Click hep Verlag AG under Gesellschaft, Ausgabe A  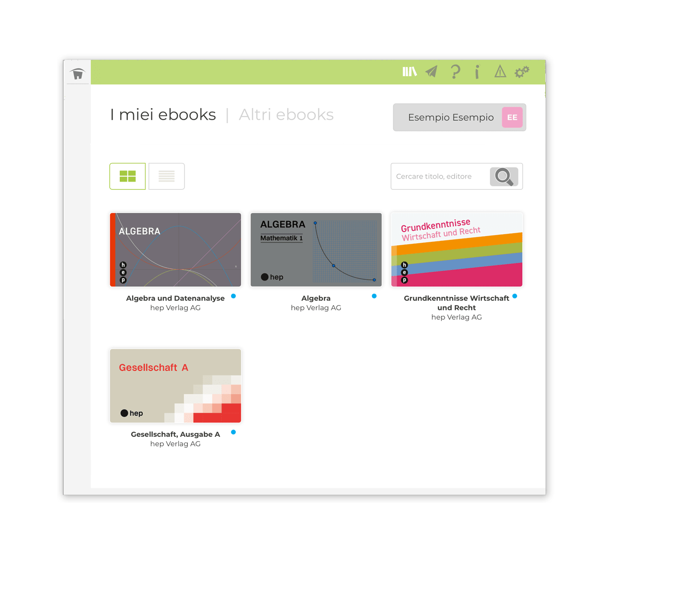[175, 444]
